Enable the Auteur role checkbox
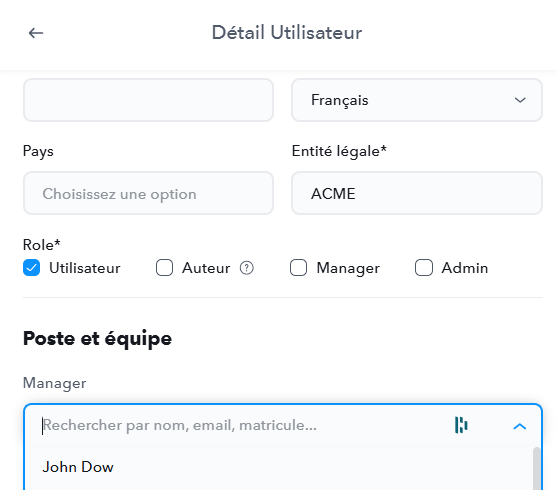 point(164,268)
